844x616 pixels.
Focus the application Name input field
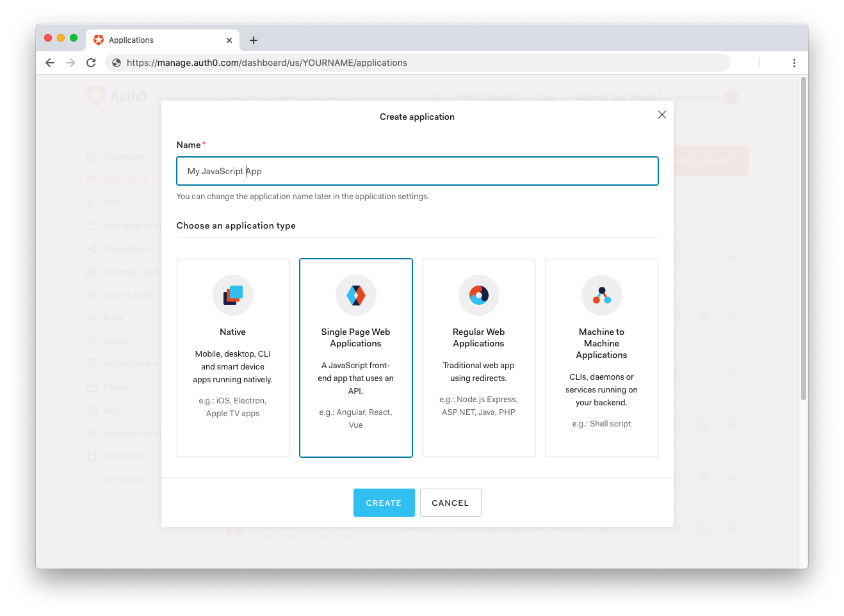[418, 171]
